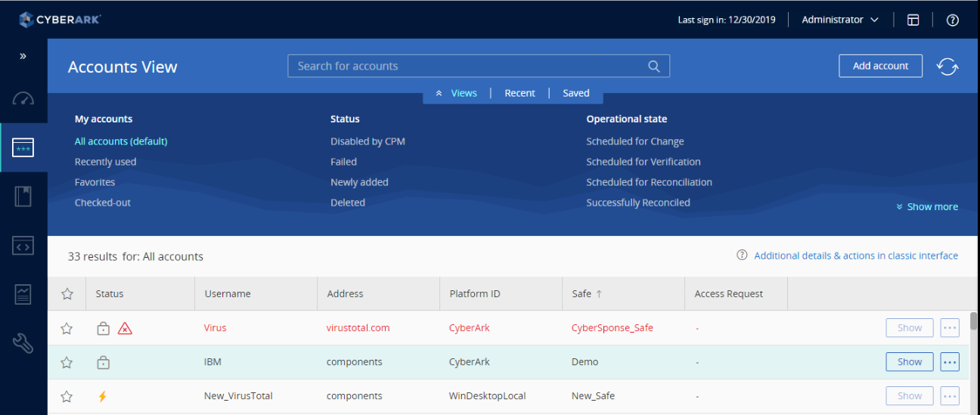Click Show button on New_VirusTotal row

[910, 396]
